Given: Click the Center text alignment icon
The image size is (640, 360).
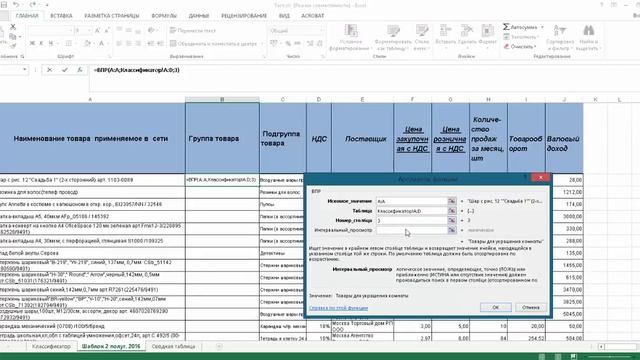Looking at the screenshot, I should tap(129, 43).
